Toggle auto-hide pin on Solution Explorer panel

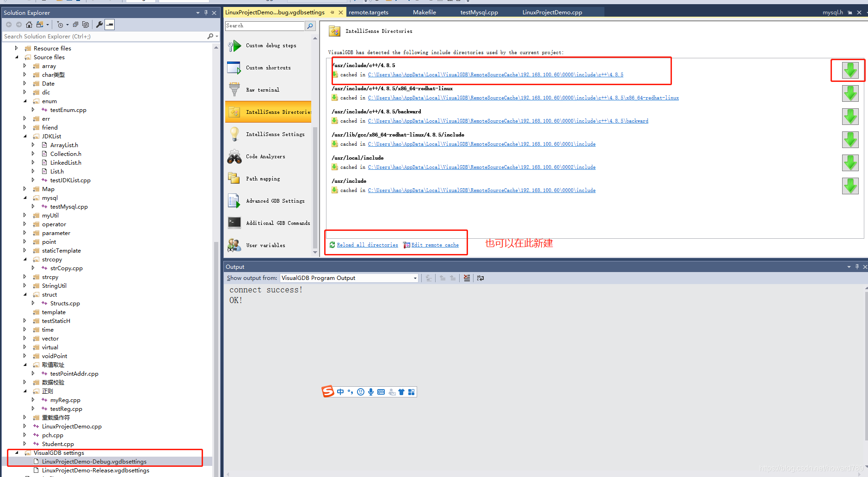point(206,12)
